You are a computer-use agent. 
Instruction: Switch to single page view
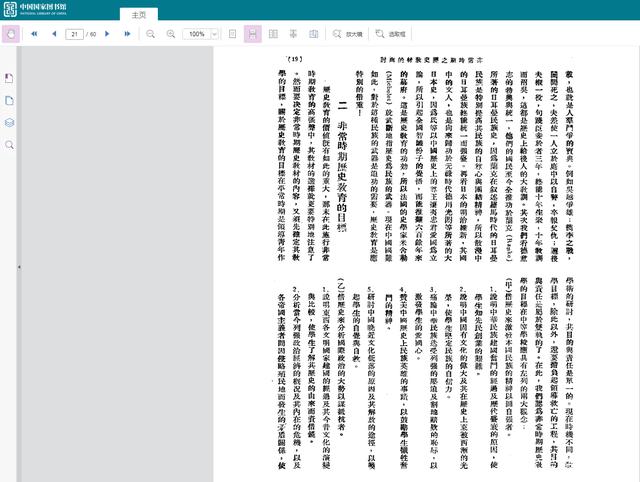pyautogui.click(x=233, y=34)
